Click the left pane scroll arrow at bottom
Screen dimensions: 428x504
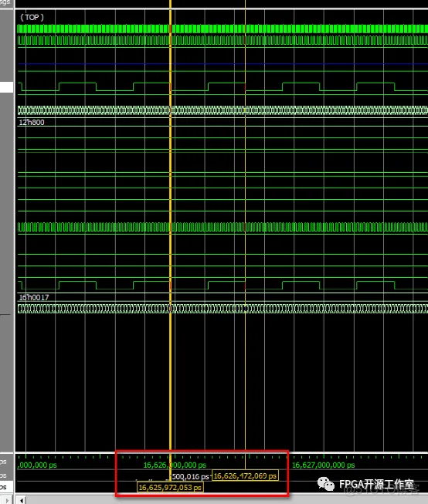(8, 500)
